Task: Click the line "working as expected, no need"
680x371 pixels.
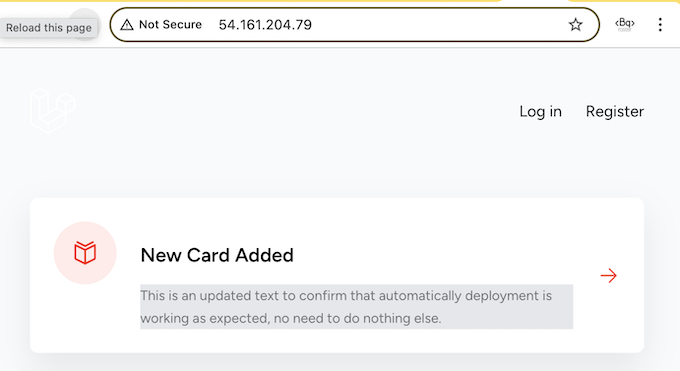Action: pos(291,318)
